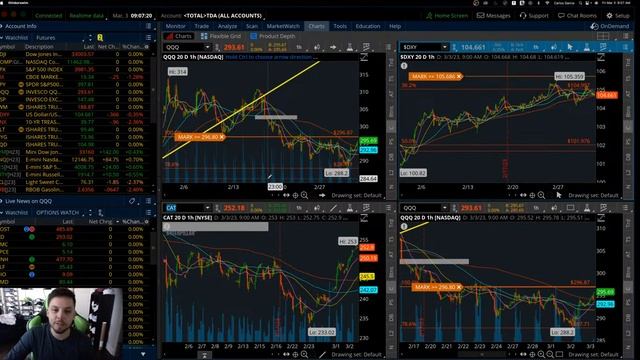Remove the MARK 296.80 alert on bottom-right QQQ chart
Screen dimensions: 640x360
coord(459,287)
